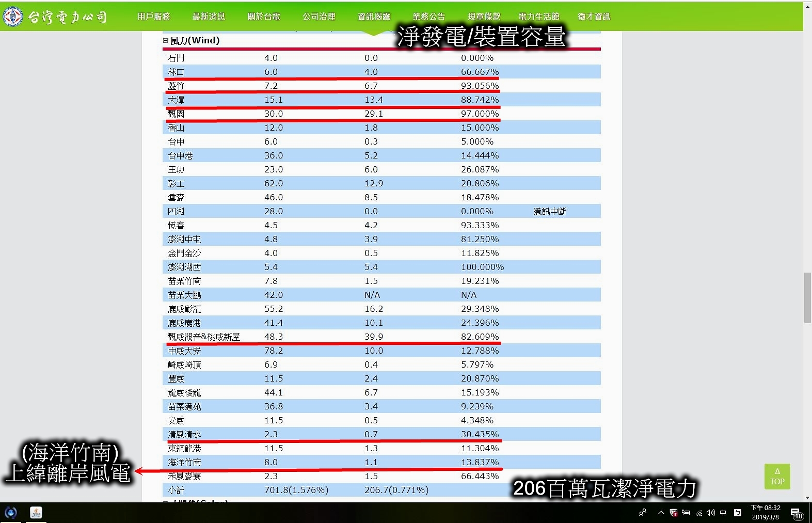Viewport: 812px width, 523px height.
Task: Click the subtotal 206.7(0.771%) value
Action: [x=396, y=490]
